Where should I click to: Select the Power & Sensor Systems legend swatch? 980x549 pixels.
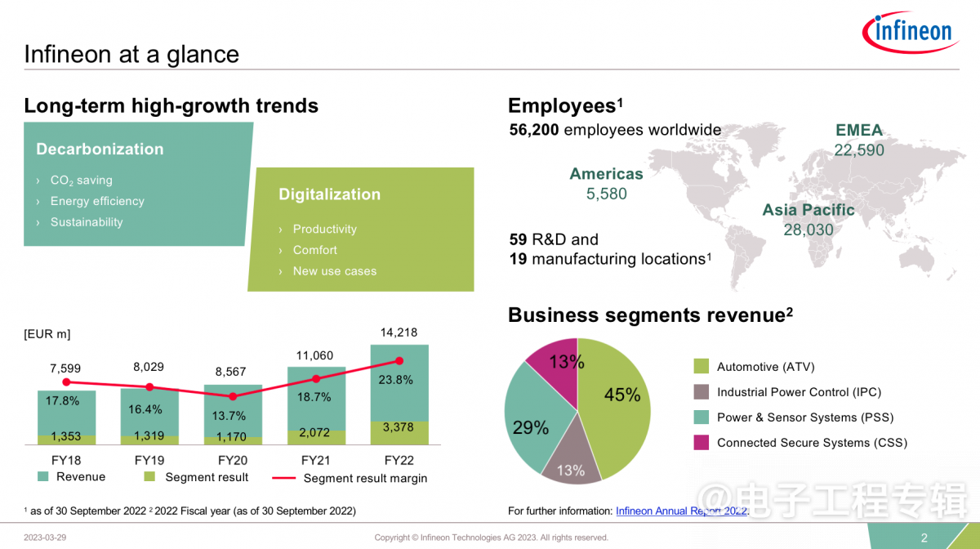(701, 417)
